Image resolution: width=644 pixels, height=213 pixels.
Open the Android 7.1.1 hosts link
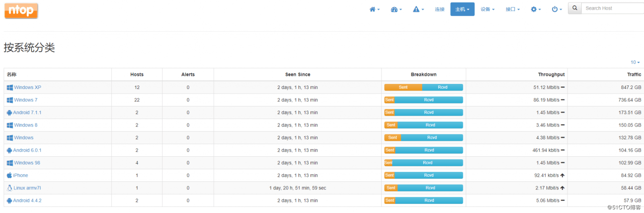click(x=27, y=113)
